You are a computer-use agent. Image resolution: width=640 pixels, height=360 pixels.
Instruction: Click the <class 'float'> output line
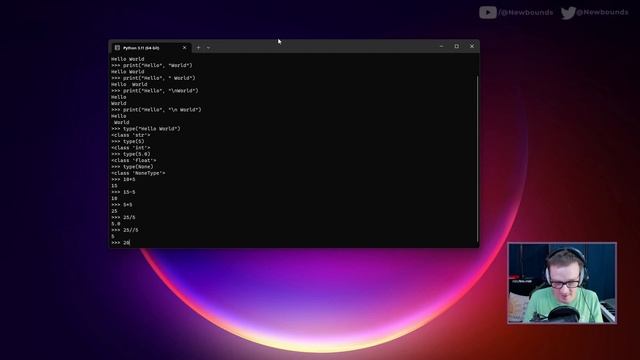133,160
